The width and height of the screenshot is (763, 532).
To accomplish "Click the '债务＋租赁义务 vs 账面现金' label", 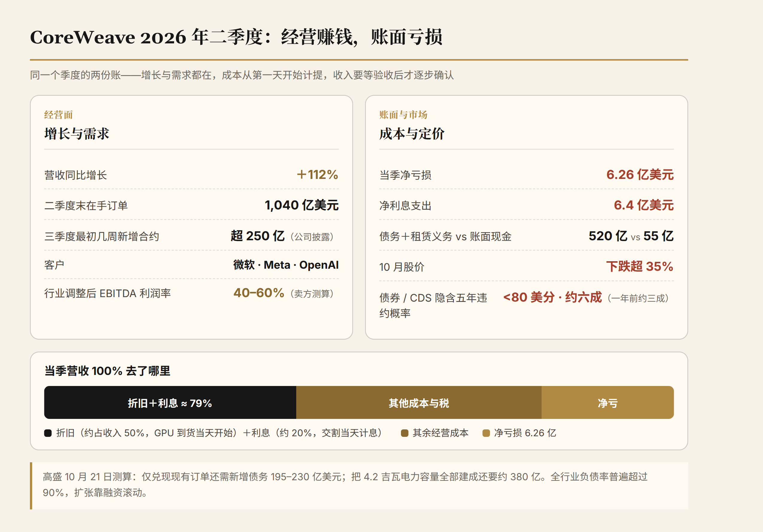I will (x=445, y=237).
